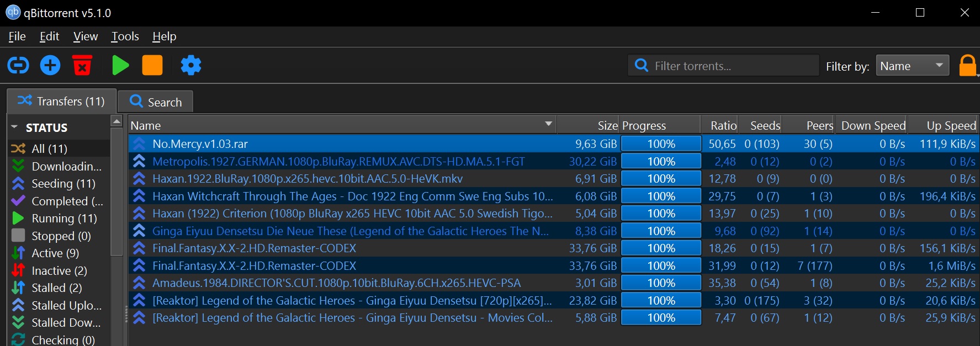Select Ginga Eiyuu Densetsu Die Neue These torrent
This screenshot has height=346, width=980.
(351, 231)
